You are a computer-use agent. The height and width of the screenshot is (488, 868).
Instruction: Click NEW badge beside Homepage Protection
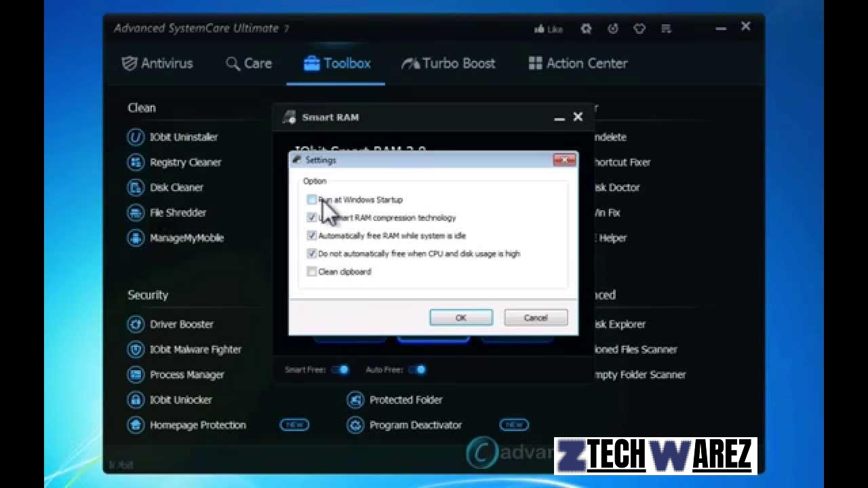point(294,424)
